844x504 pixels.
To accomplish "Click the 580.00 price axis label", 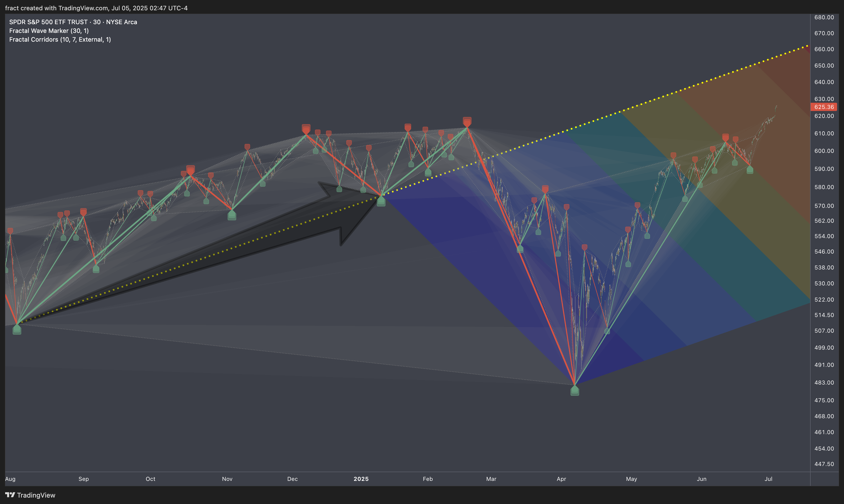I will pyautogui.click(x=824, y=187).
